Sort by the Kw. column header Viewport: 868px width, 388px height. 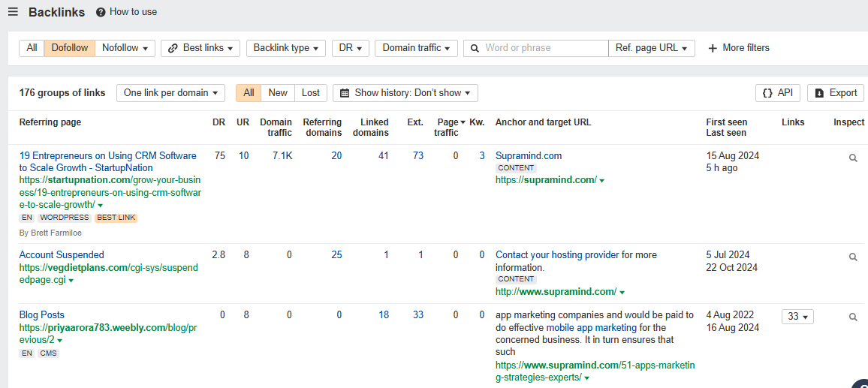pyautogui.click(x=478, y=122)
